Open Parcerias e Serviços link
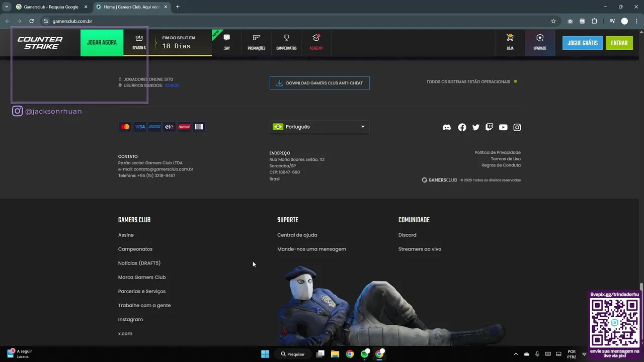Screen dimensions: 644x362 tap(142, 291)
